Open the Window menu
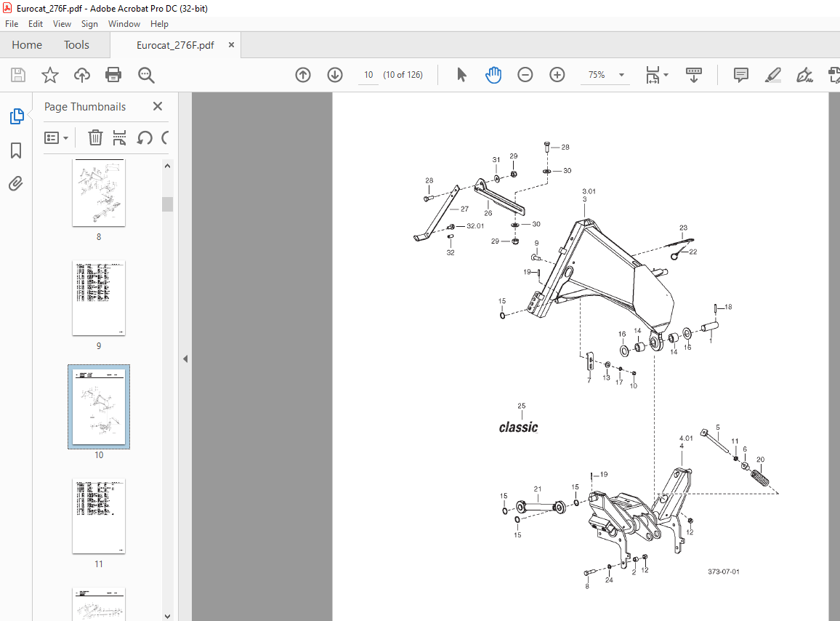Screen dimensions: 840x621 point(124,24)
